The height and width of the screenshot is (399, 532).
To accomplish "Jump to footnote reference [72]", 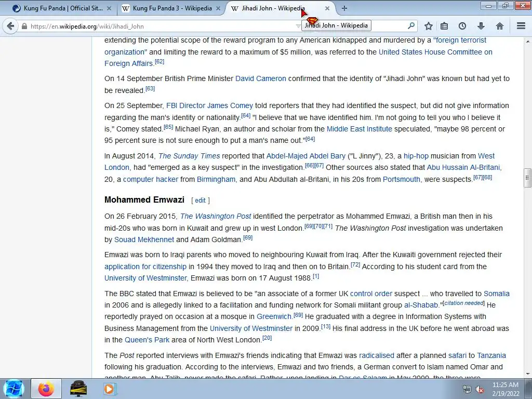I will (x=355, y=264).
